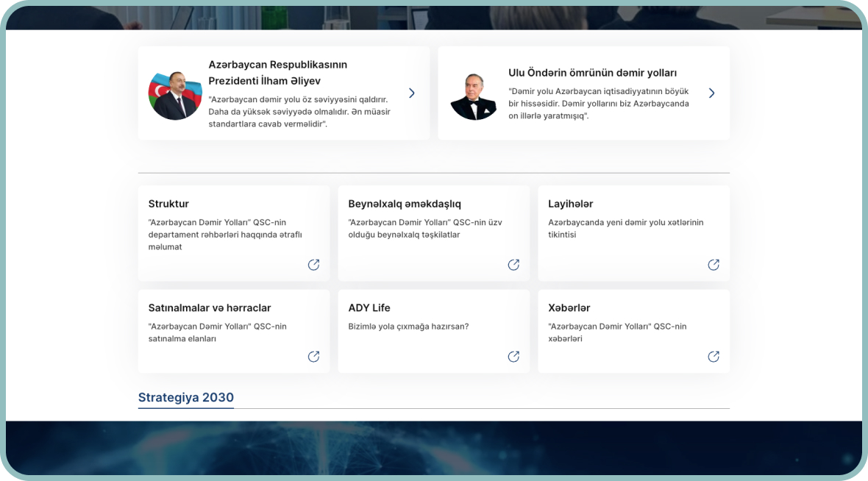
Task: Open the Struktur card external link icon
Action: 313,265
